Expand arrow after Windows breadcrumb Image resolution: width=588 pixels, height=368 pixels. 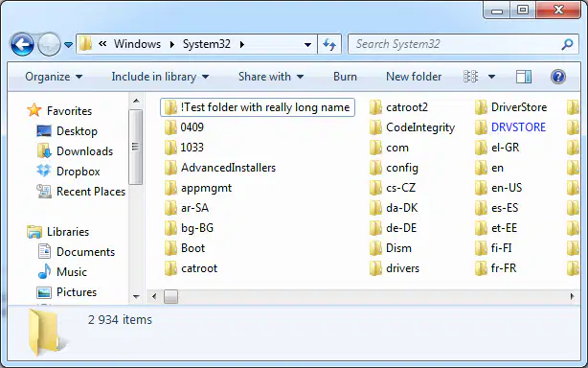(x=172, y=44)
